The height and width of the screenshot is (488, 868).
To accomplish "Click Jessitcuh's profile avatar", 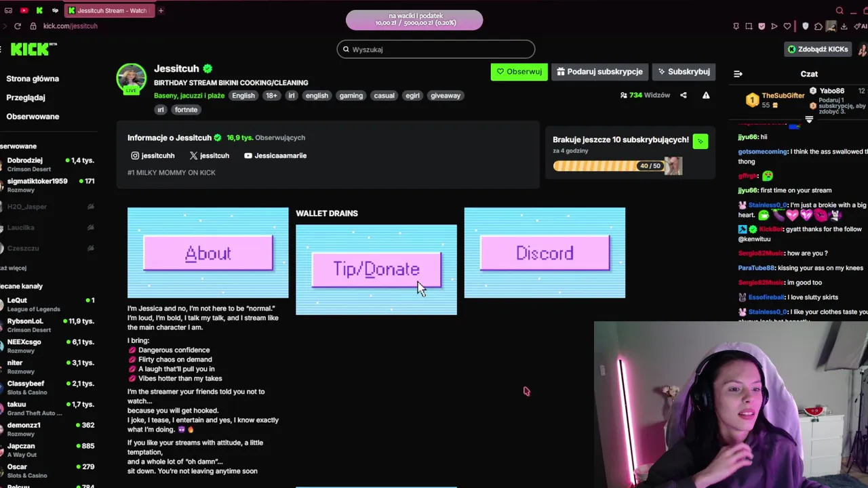I will coord(131,79).
